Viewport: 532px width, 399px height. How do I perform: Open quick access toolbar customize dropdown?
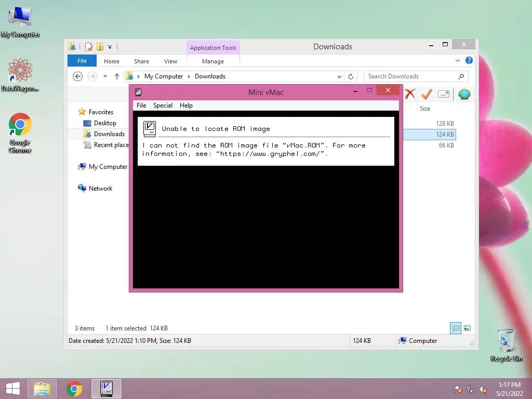[x=110, y=47]
